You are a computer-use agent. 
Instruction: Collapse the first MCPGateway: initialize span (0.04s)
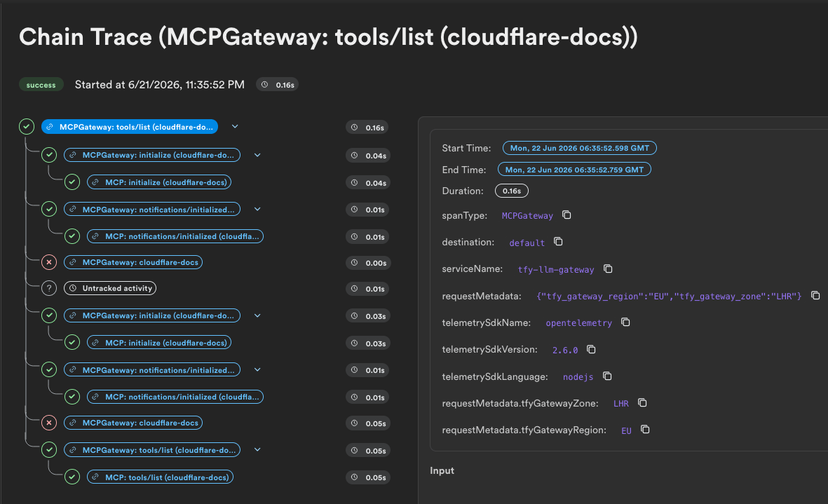click(257, 155)
